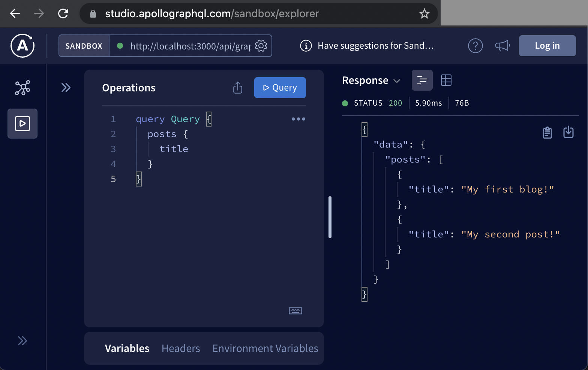Download the response using download icon
This screenshot has width=588, height=370.
tap(568, 132)
